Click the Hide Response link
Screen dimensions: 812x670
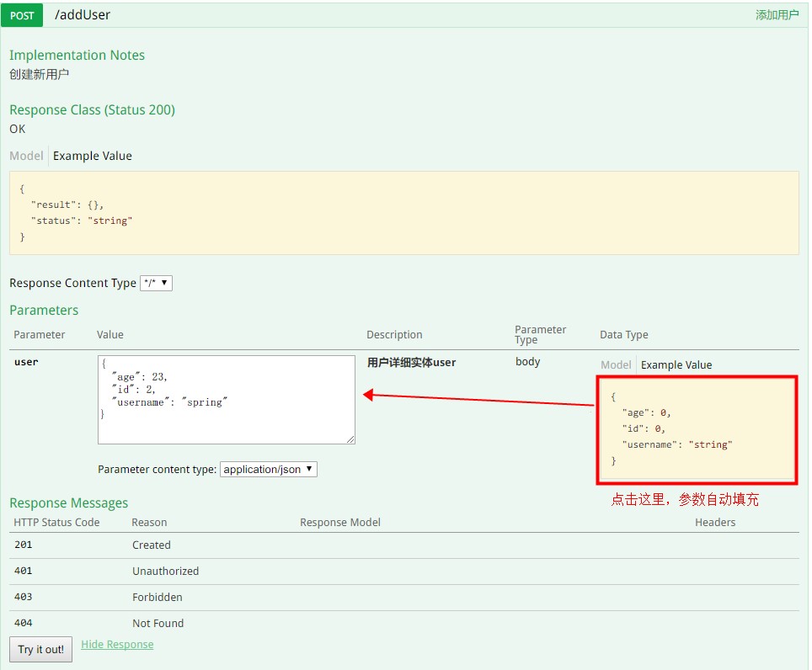(x=117, y=644)
